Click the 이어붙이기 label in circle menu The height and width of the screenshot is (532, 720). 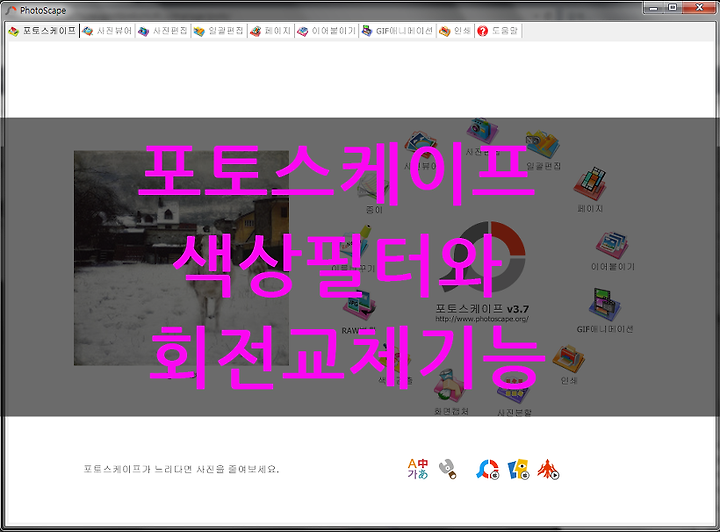pyautogui.click(x=613, y=266)
